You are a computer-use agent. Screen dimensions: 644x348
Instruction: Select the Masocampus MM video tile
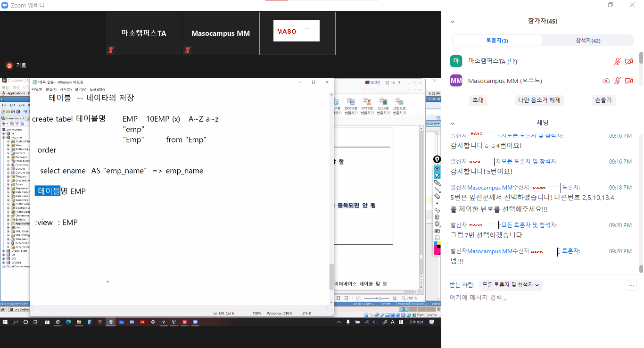pos(221,33)
